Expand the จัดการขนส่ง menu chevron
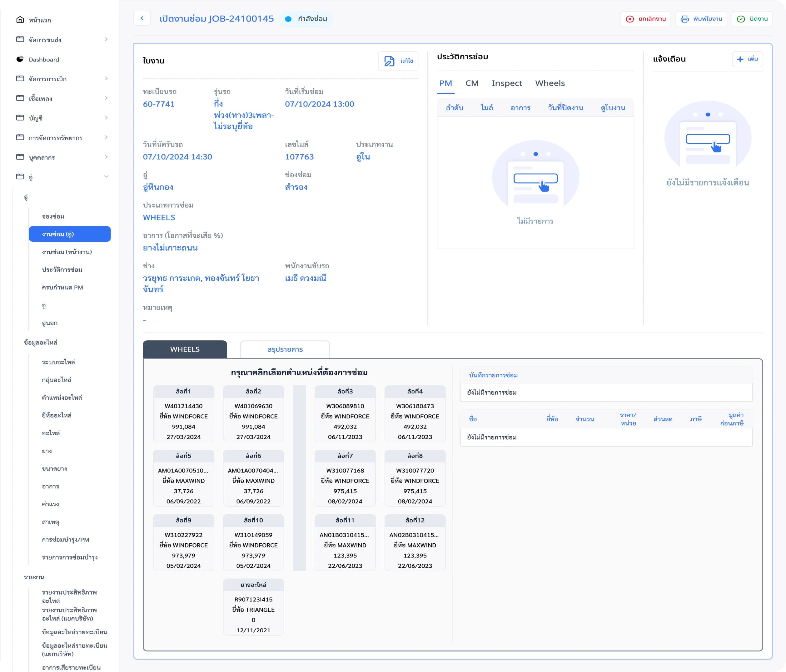 pyautogui.click(x=106, y=39)
